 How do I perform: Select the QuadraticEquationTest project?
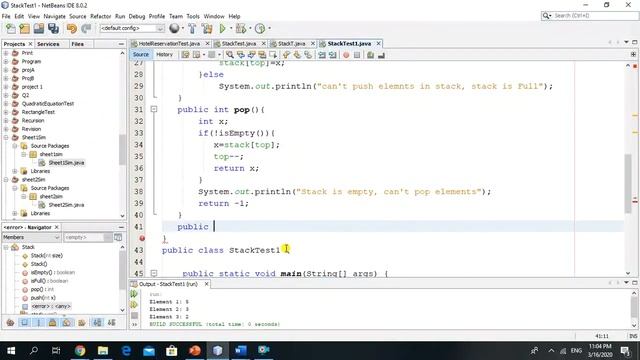48,104
